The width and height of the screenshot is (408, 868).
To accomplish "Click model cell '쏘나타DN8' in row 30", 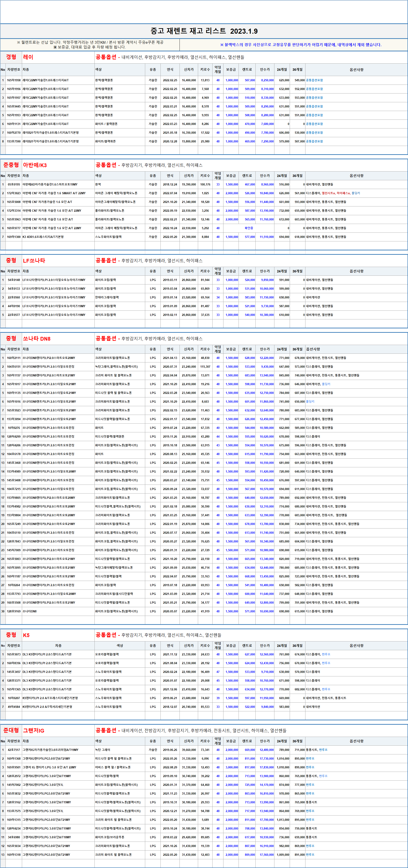I will click(30, 612).
